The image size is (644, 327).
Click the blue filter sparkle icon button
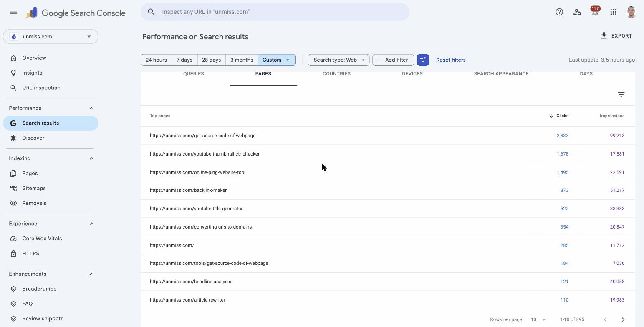423,60
